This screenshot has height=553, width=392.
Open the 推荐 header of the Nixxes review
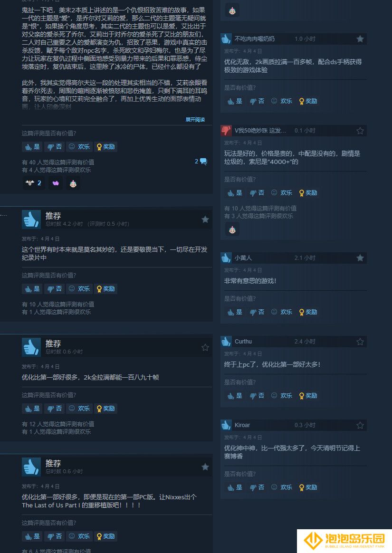tap(53, 463)
